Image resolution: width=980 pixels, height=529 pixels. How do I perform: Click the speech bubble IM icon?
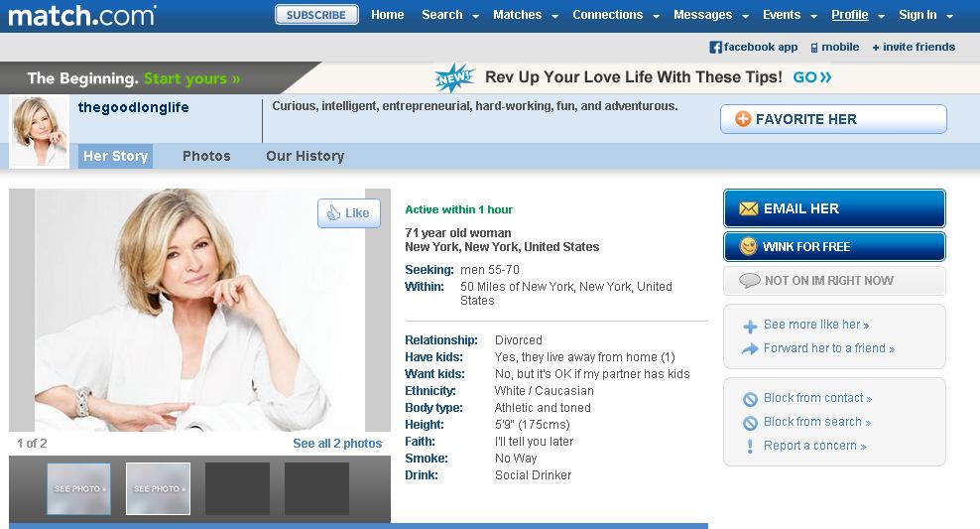(x=749, y=280)
